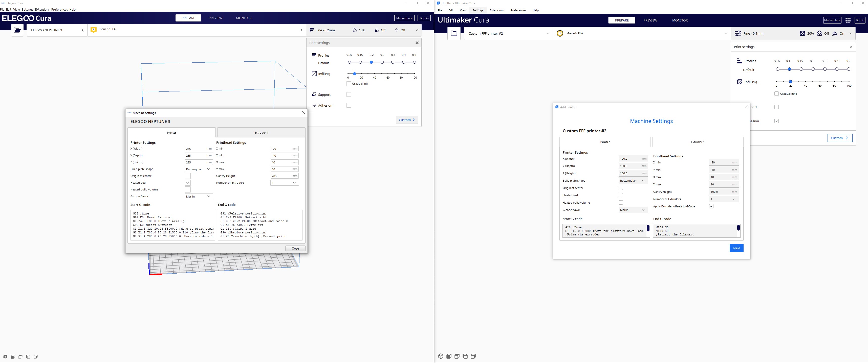Select left view icon in Ultimaker Cura

tap(465, 356)
